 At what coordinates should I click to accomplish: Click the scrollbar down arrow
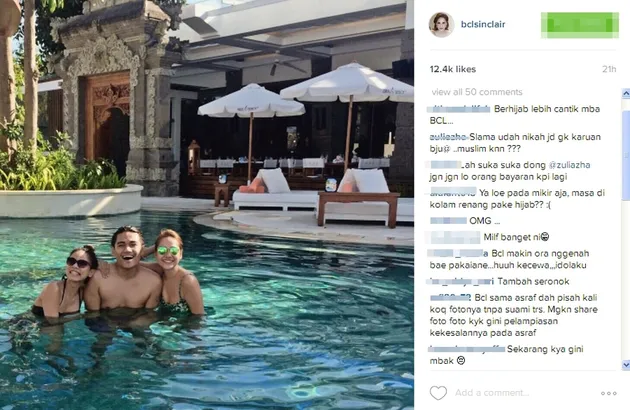click(x=626, y=365)
